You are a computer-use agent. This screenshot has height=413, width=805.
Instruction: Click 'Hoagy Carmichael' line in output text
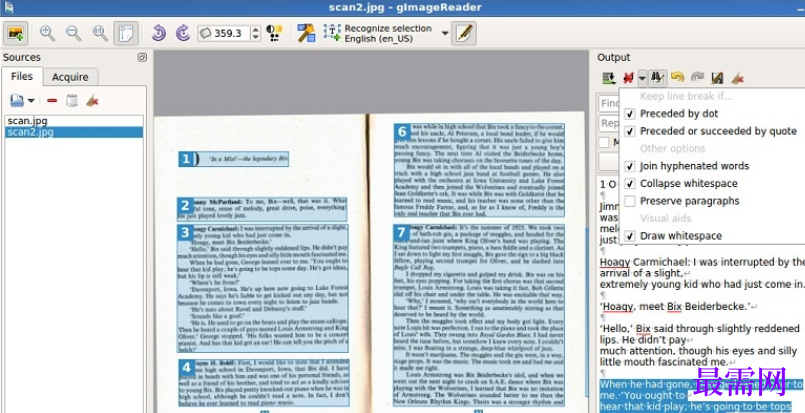[x=702, y=262]
